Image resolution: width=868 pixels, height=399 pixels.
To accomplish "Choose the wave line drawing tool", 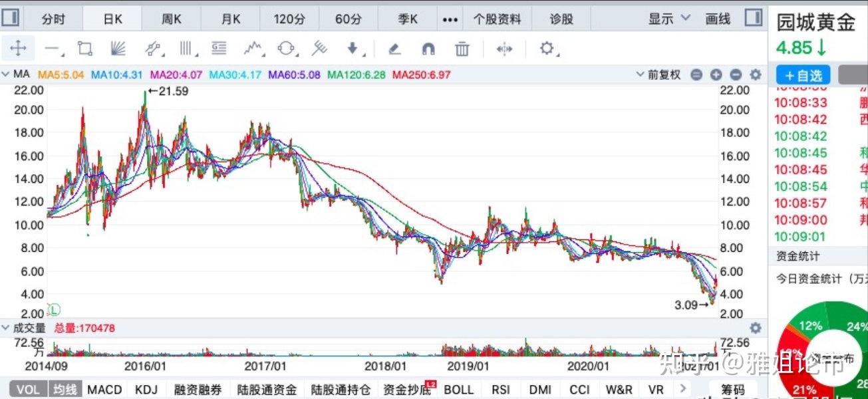I will click(252, 48).
